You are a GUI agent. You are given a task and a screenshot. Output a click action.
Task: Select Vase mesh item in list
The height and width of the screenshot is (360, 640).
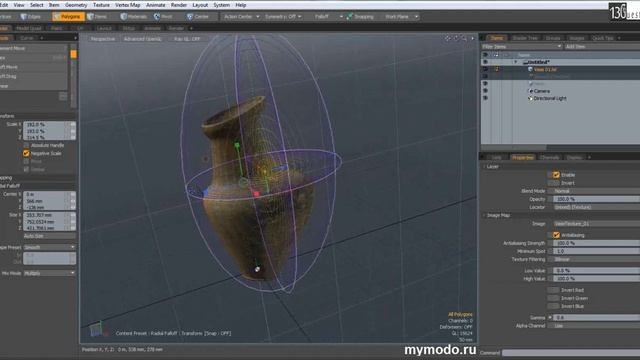point(545,69)
